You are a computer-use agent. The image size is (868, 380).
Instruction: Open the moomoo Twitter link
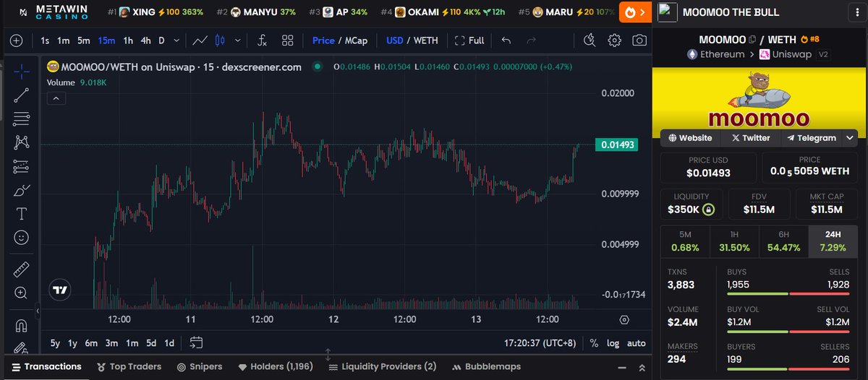750,137
